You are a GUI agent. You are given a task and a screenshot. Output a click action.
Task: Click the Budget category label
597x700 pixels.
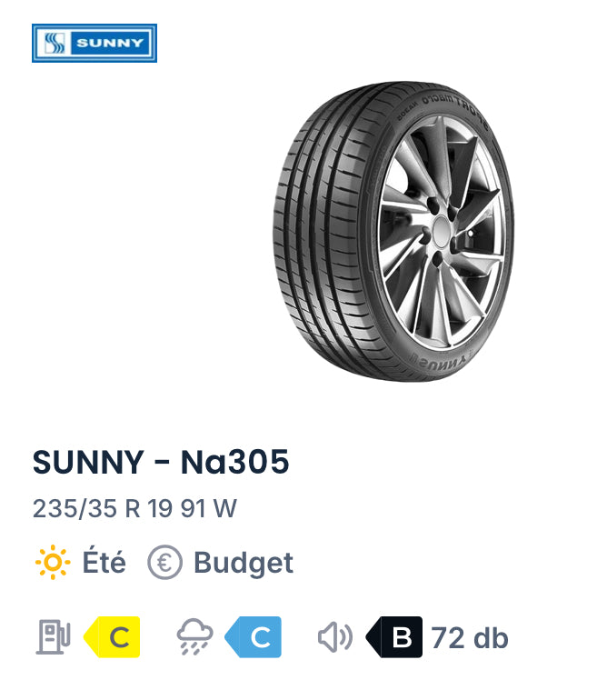pos(244,563)
